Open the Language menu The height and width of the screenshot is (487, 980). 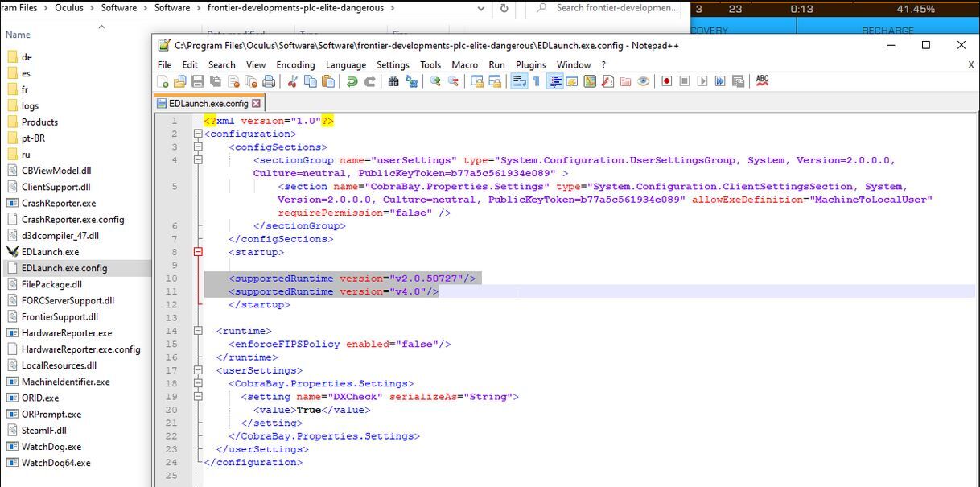point(346,64)
